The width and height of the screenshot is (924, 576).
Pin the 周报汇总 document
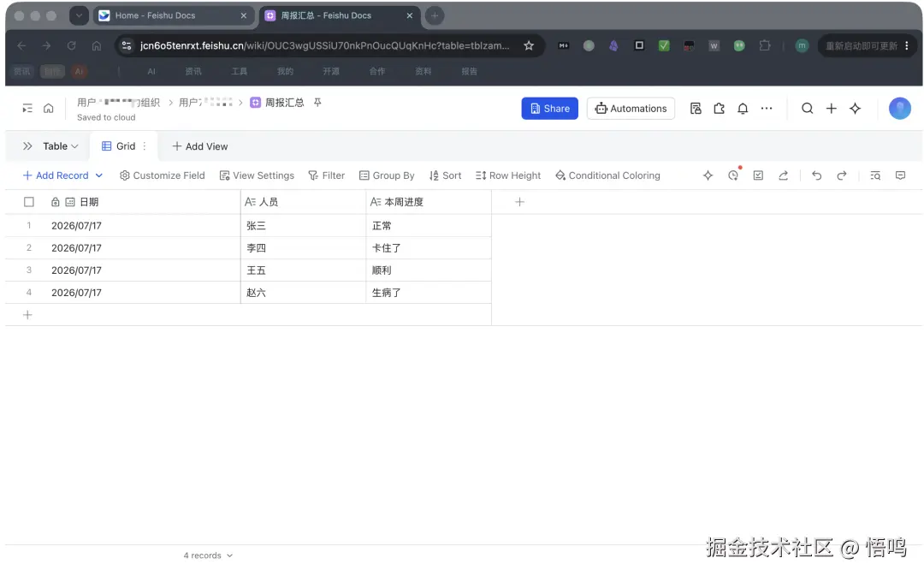pos(317,103)
